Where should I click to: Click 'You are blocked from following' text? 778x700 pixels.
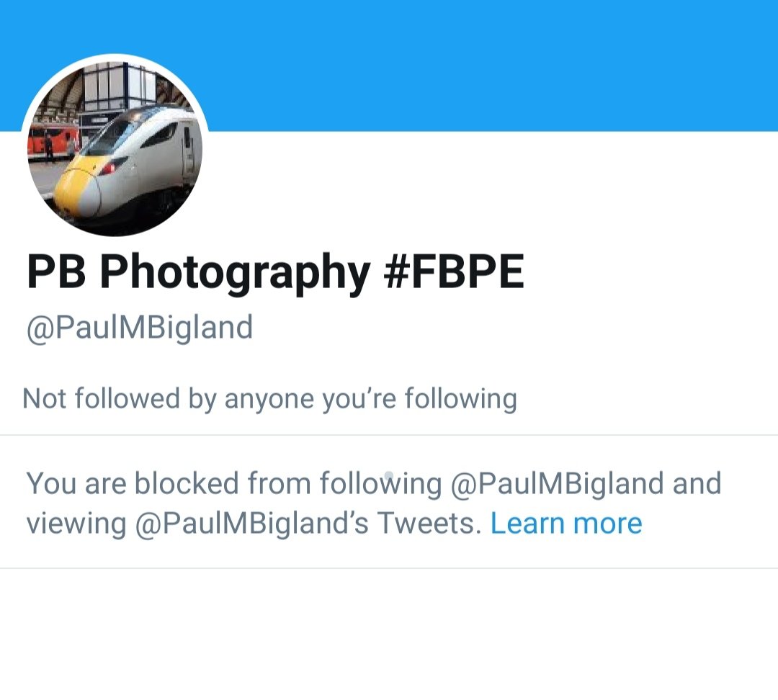click(233, 484)
